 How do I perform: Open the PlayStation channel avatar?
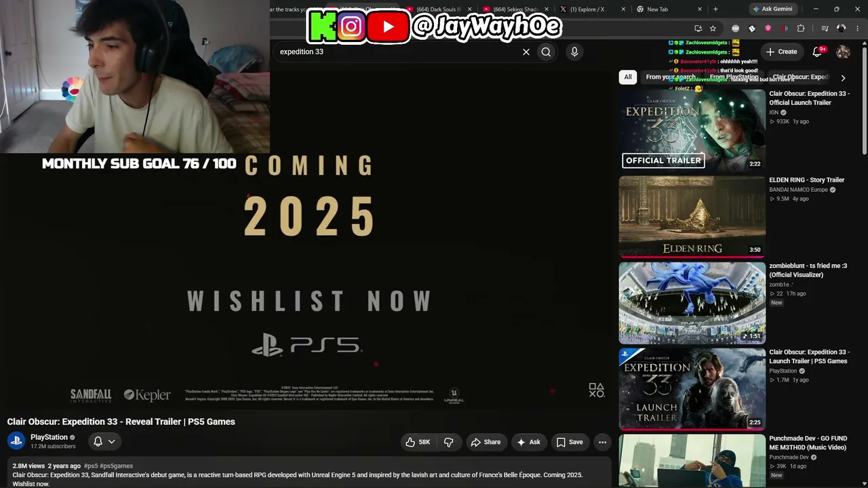[16, 441]
